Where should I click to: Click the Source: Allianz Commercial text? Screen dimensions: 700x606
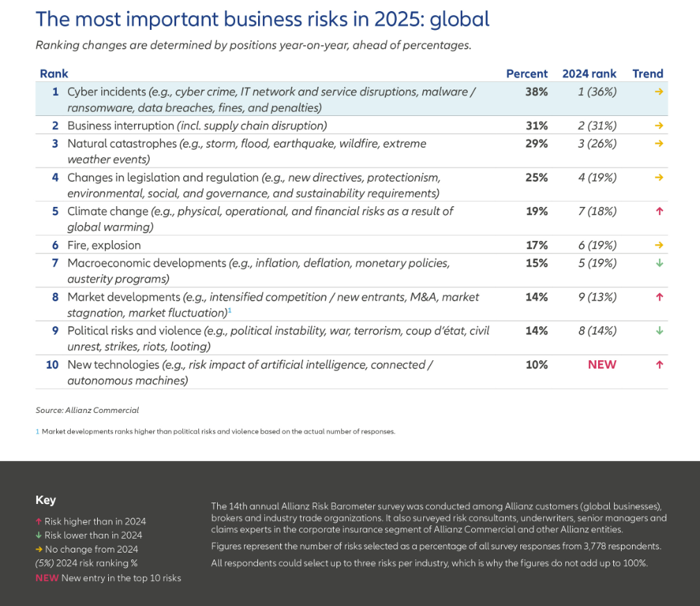[x=87, y=410]
